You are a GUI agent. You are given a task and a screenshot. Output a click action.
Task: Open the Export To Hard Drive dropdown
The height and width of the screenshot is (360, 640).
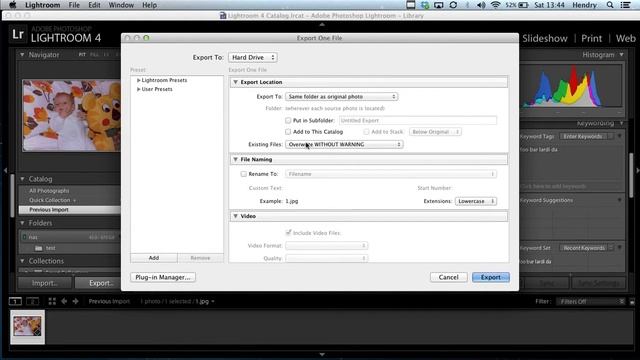coord(253,58)
